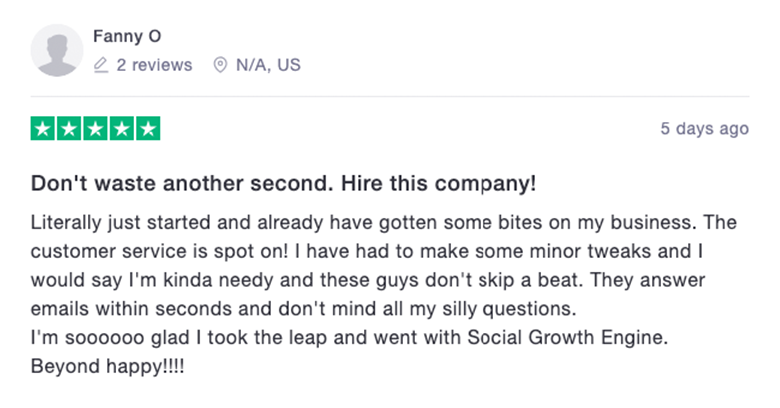Click the Beyond happy!!!! closing line
Screen dimensions: 780x408
click(x=107, y=367)
